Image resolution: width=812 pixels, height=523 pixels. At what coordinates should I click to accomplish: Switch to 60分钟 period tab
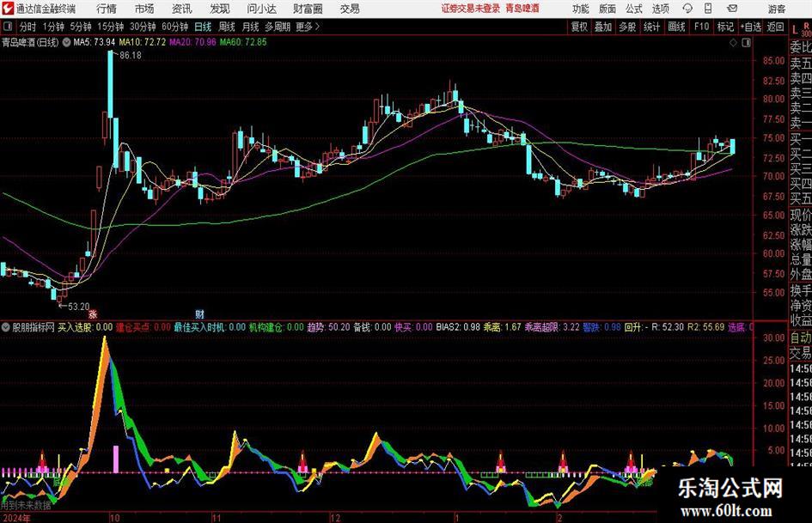pyautogui.click(x=175, y=27)
